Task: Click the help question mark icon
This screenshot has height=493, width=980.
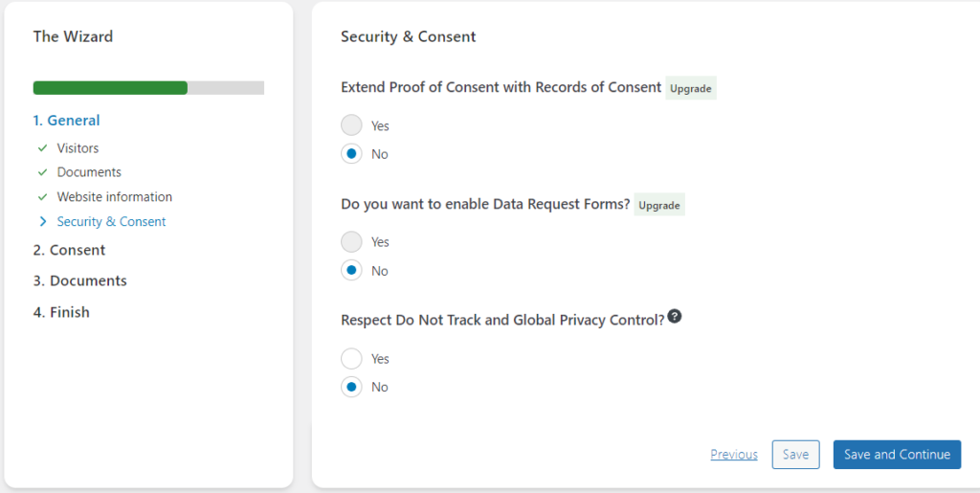Action: click(x=675, y=317)
